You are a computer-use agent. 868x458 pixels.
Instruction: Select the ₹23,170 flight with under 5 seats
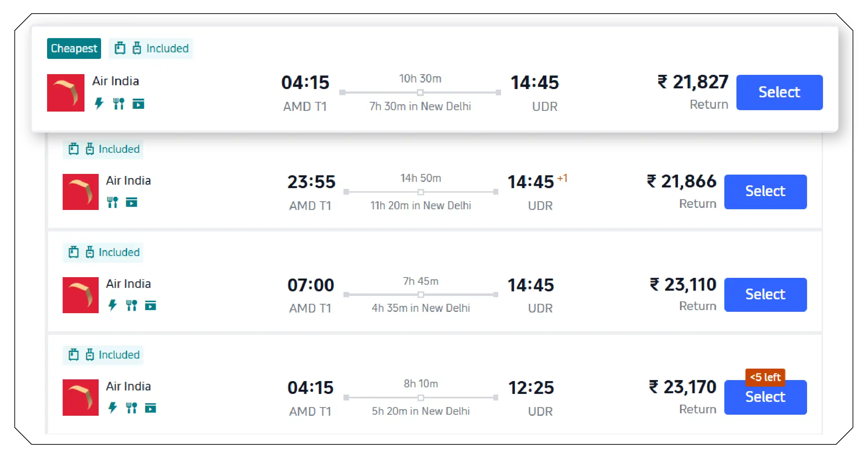click(x=765, y=397)
